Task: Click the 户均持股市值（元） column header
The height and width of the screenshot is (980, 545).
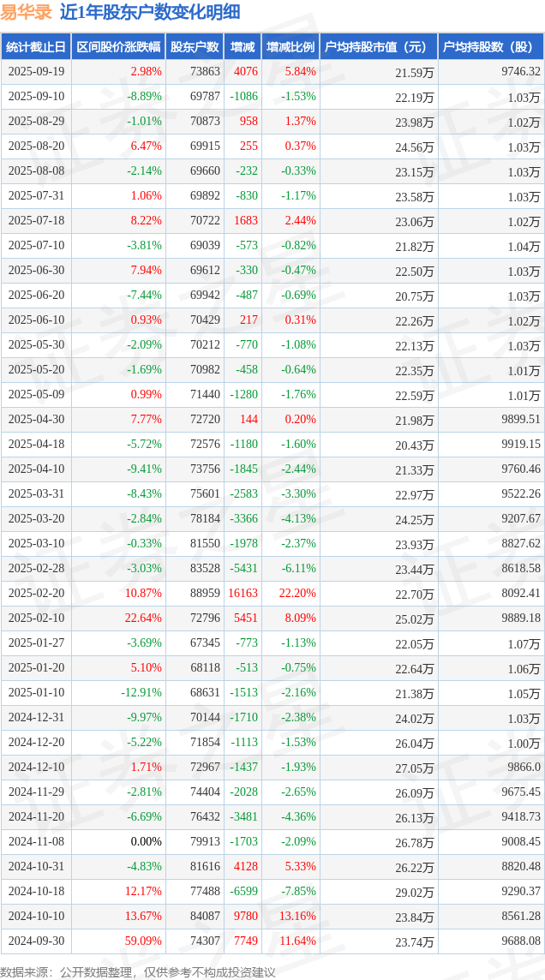Action: tap(377, 47)
